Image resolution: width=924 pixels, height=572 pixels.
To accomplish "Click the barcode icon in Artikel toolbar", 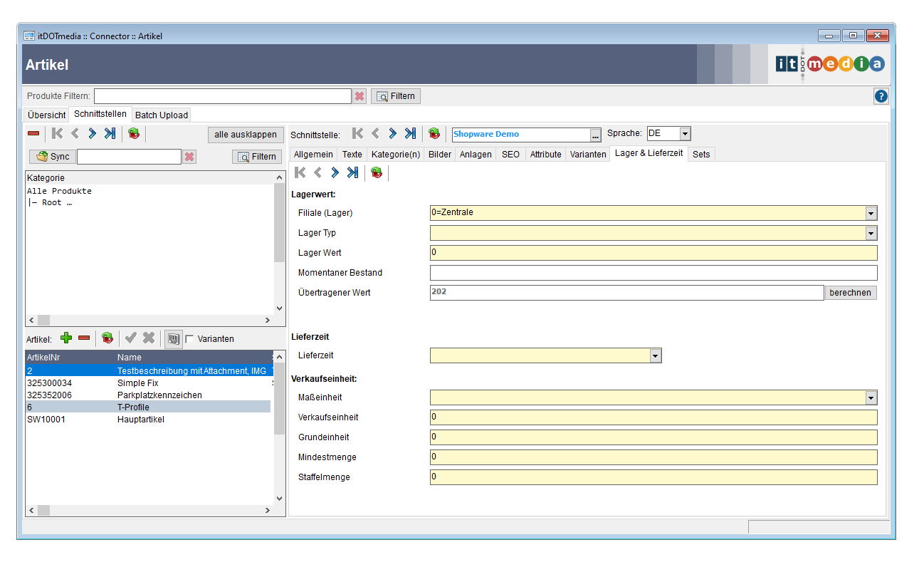I will 173,338.
